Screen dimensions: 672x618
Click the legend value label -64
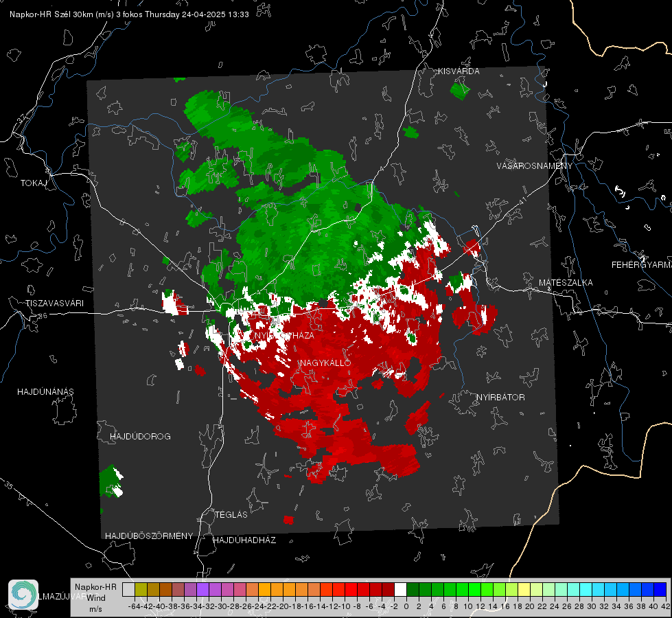(x=135, y=606)
